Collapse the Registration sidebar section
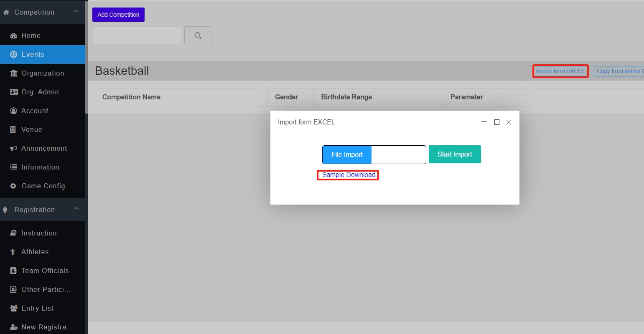The width and height of the screenshot is (644, 334). pyautogui.click(x=76, y=209)
